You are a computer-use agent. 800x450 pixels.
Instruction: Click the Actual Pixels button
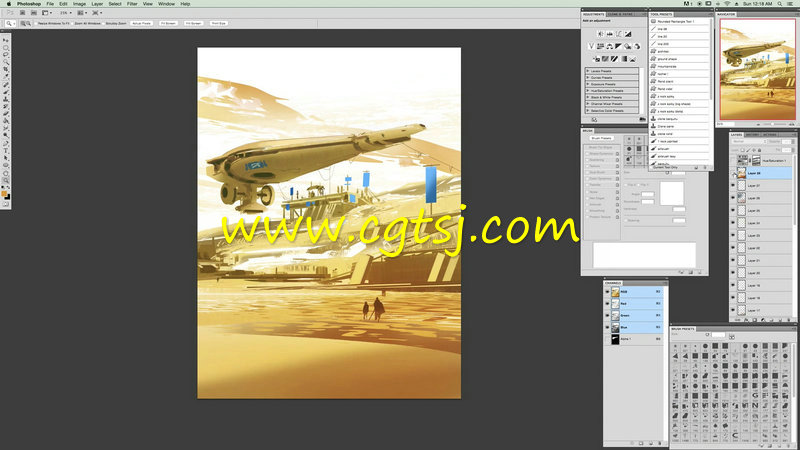point(141,23)
